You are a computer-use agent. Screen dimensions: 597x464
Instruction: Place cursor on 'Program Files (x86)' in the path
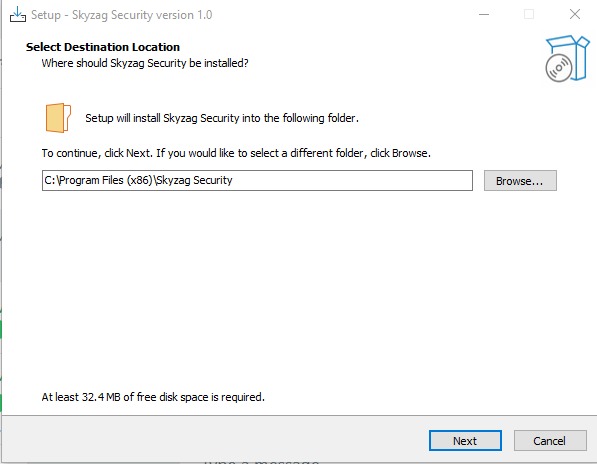click(105, 180)
